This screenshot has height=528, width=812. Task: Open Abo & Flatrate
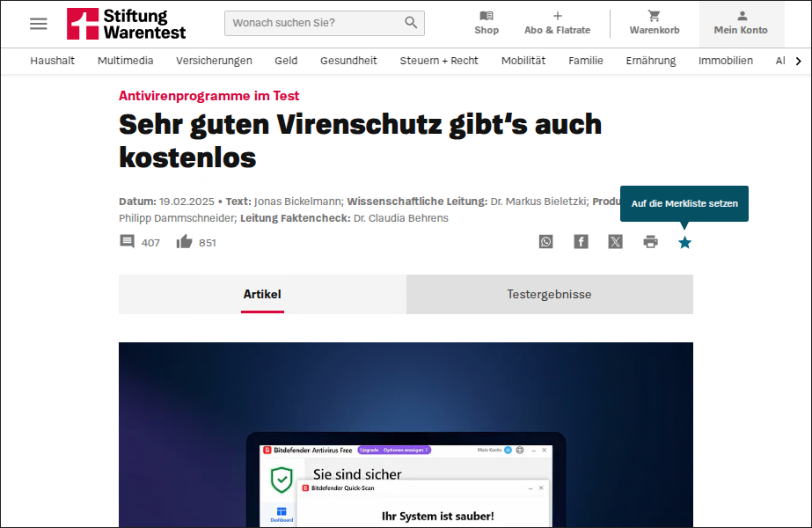(557, 23)
